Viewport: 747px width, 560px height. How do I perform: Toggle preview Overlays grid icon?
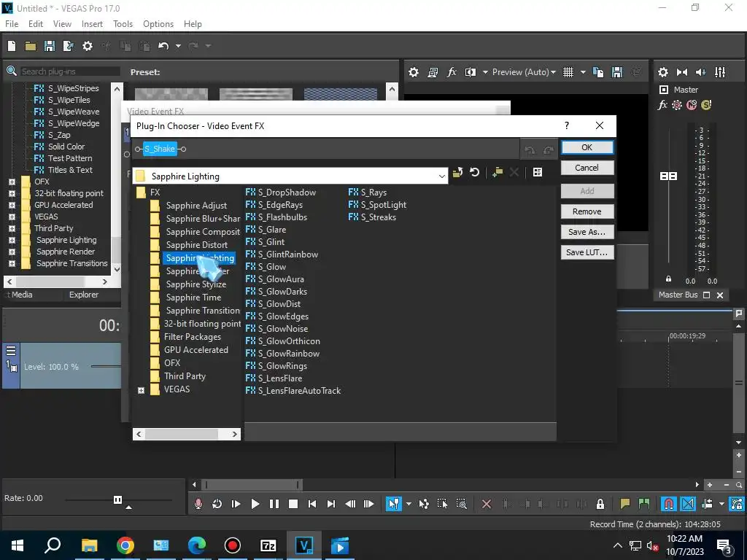(568, 72)
